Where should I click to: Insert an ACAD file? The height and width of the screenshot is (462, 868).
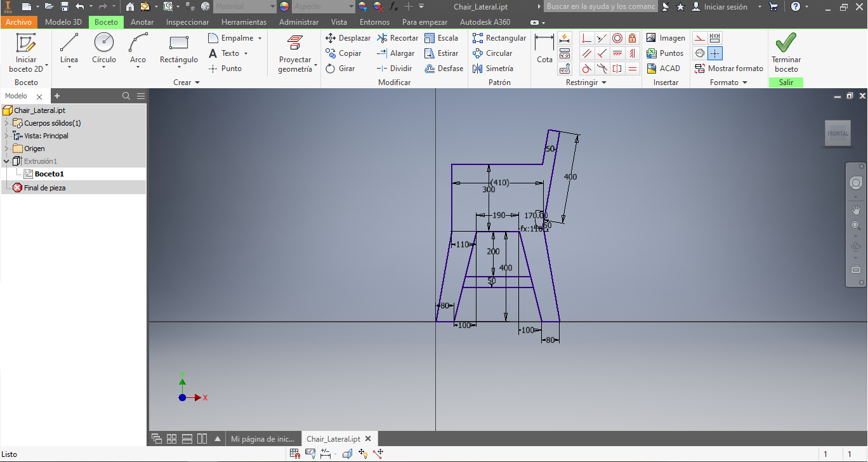point(663,69)
